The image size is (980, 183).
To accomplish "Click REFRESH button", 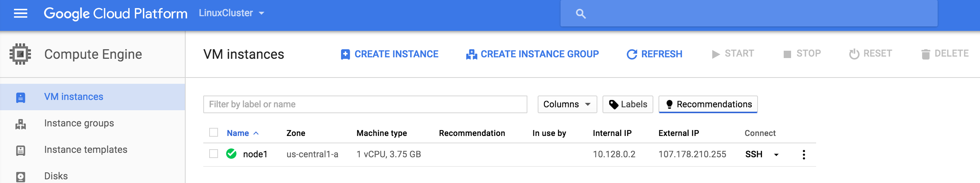I will pos(654,54).
